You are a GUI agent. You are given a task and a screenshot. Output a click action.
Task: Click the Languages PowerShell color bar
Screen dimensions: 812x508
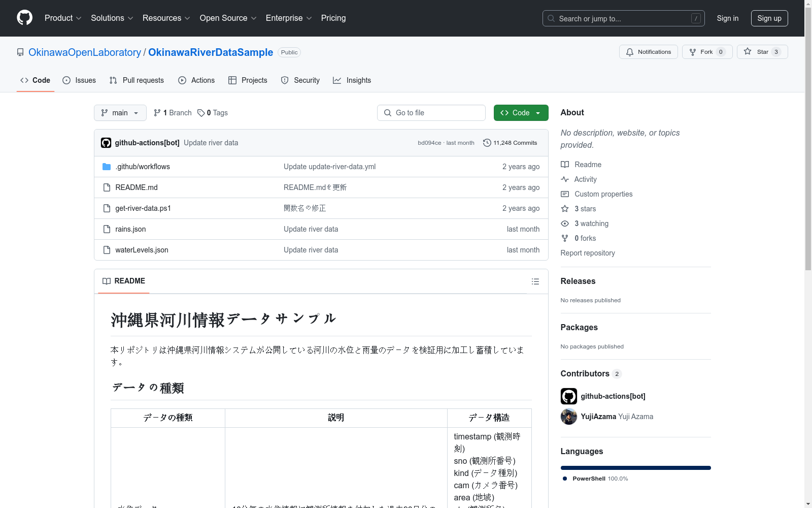pyautogui.click(x=636, y=468)
